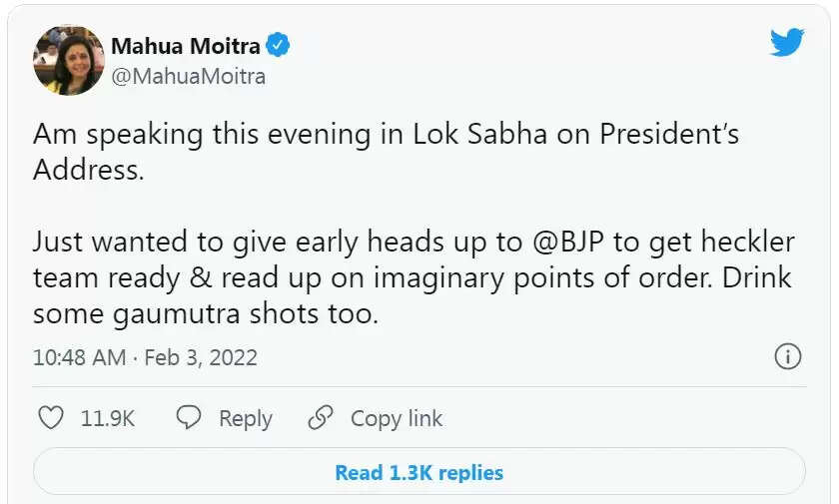Screen dimensions: 839x504
Task: Click the 11.9K likes count
Action: tap(108, 418)
